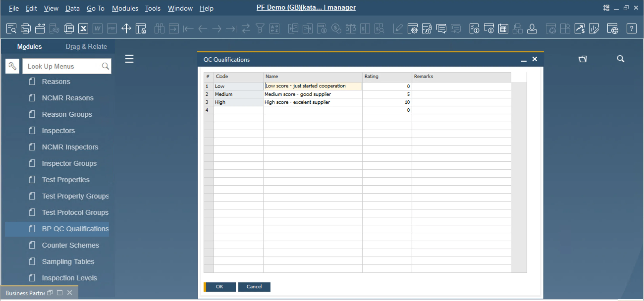
Task: Click the Calendar icon in the toolbar
Action: click(x=503, y=28)
